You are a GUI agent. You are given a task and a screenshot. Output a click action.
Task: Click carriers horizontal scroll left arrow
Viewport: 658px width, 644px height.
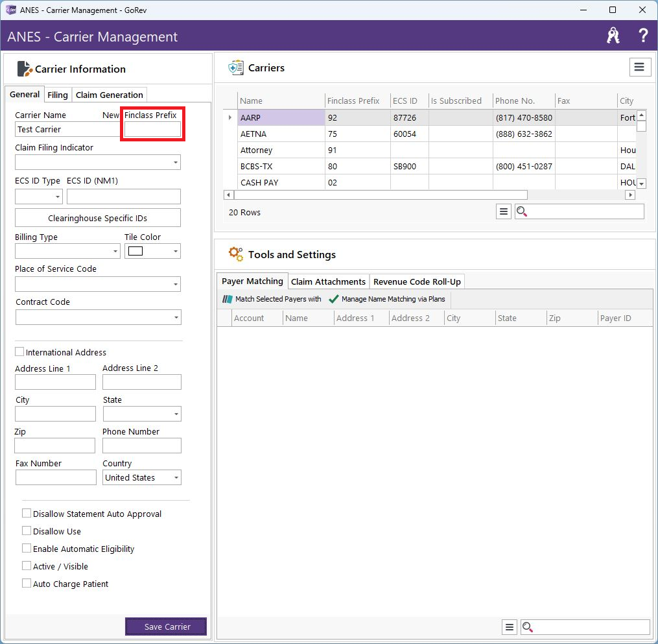pos(228,195)
